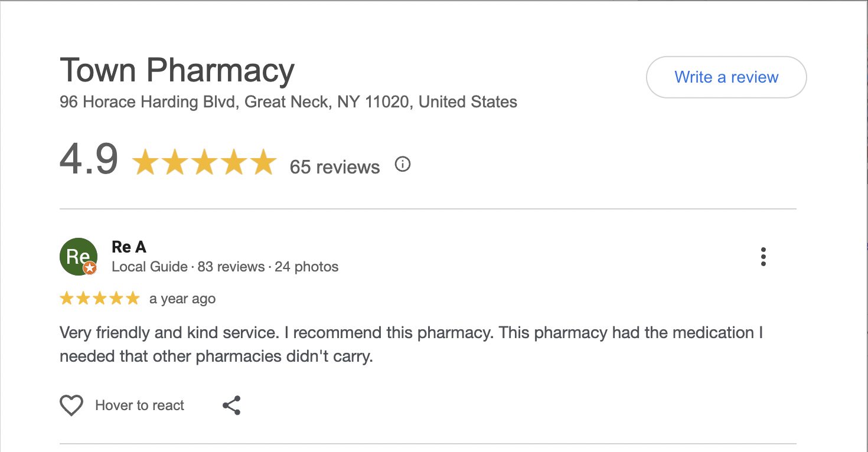868x452 pixels.
Task: Share Re A's review via the share icon
Action: 231,405
